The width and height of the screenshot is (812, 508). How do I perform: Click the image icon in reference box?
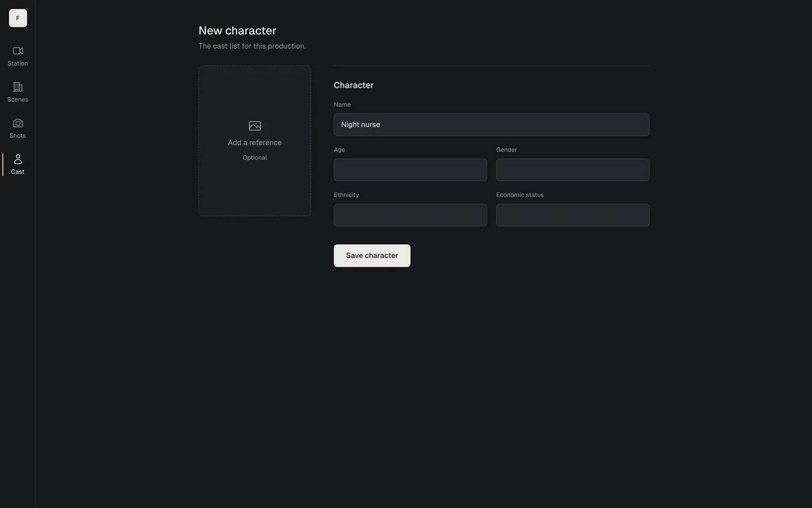pyautogui.click(x=255, y=125)
